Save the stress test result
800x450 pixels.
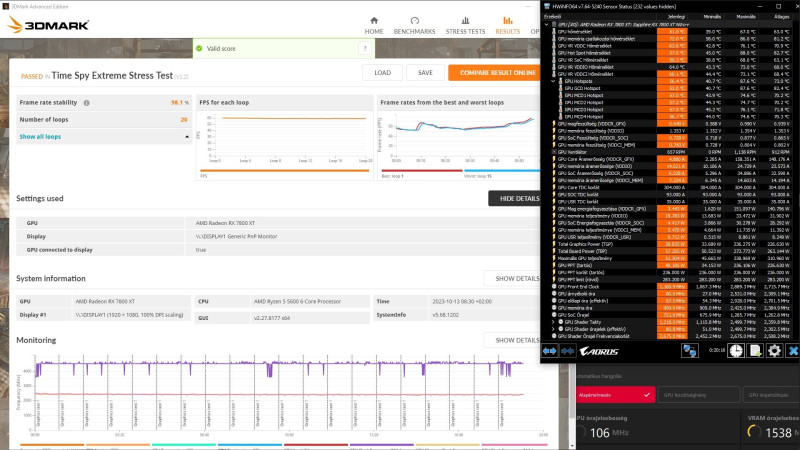pos(425,72)
